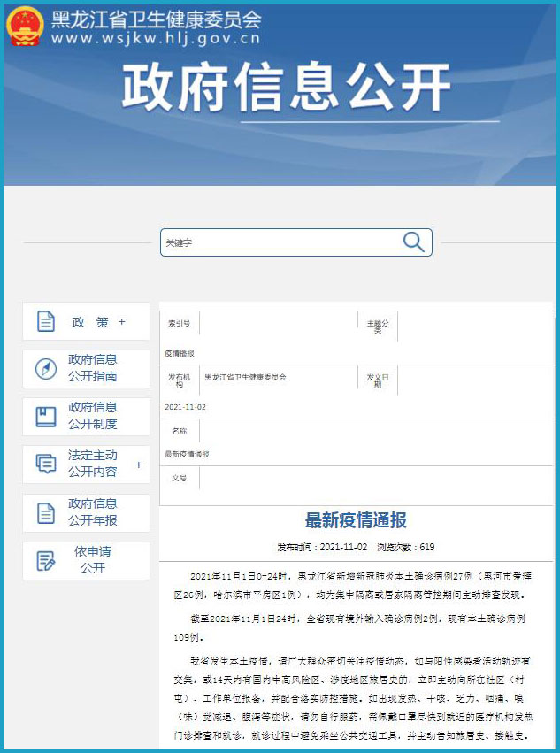
Task: Expand the 政策 plus sign
Action: click(122, 322)
